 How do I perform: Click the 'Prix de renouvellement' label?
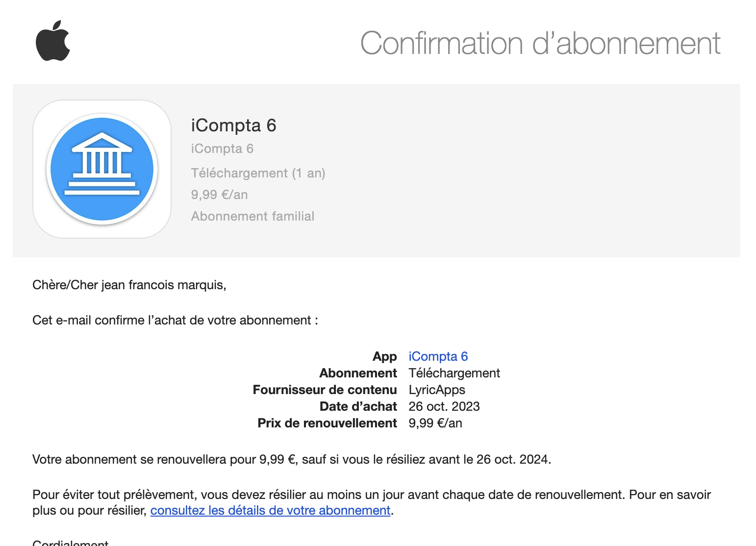(328, 423)
